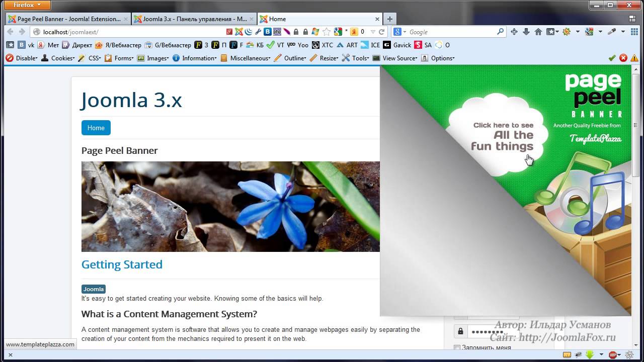The height and width of the screenshot is (362, 644).
Task: Open the Getting Started article link
Action: coord(122,264)
